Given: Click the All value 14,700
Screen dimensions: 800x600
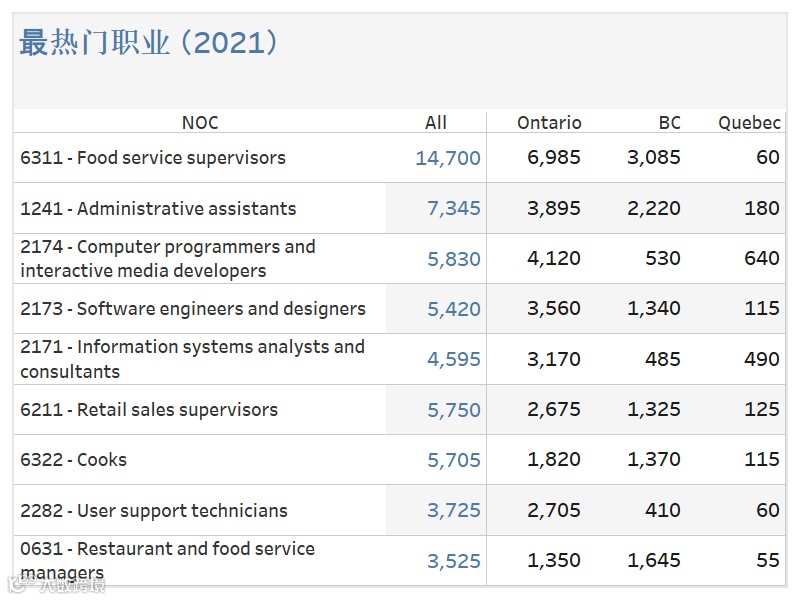Looking at the screenshot, I should click(x=448, y=158).
